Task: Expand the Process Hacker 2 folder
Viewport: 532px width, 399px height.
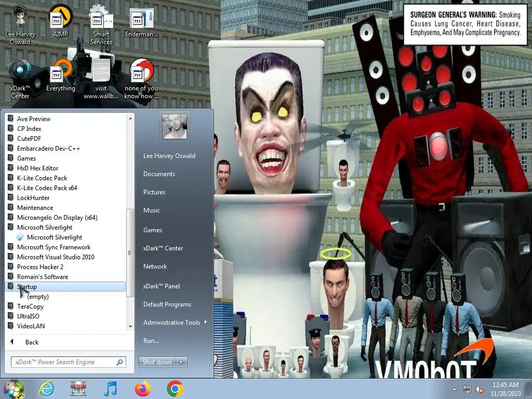Action: click(65, 267)
